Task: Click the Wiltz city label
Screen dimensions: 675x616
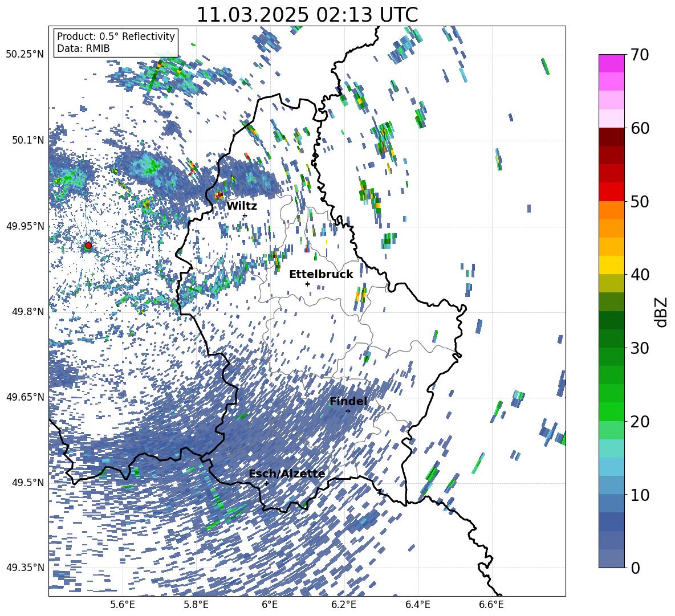Action: pyautogui.click(x=242, y=206)
